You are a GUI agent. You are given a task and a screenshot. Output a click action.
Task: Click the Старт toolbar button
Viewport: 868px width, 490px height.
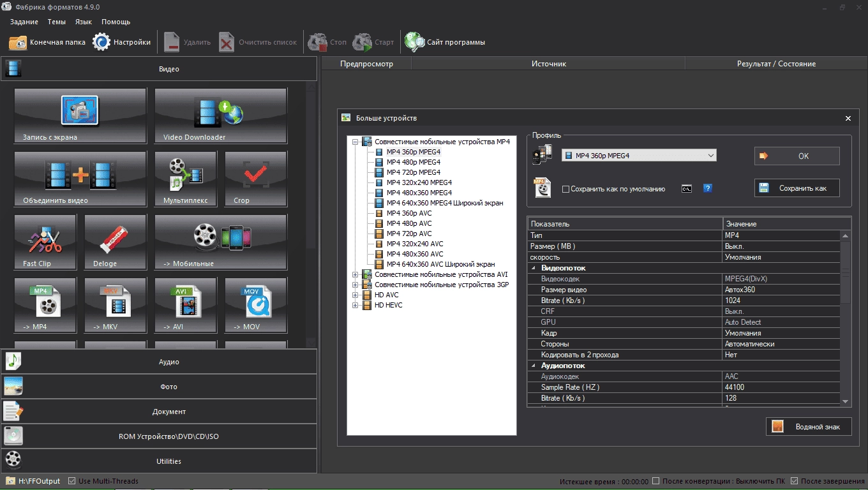(x=373, y=42)
